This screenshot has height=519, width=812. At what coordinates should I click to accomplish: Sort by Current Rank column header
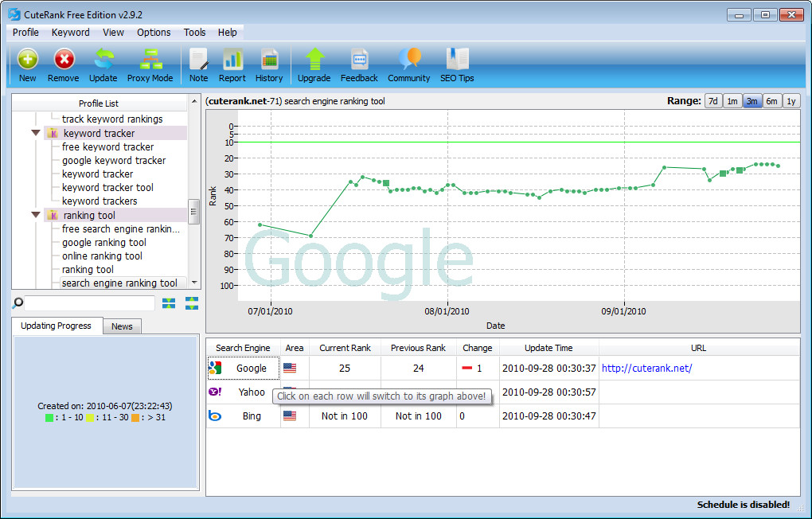pyautogui.click(x=345, y=348)
